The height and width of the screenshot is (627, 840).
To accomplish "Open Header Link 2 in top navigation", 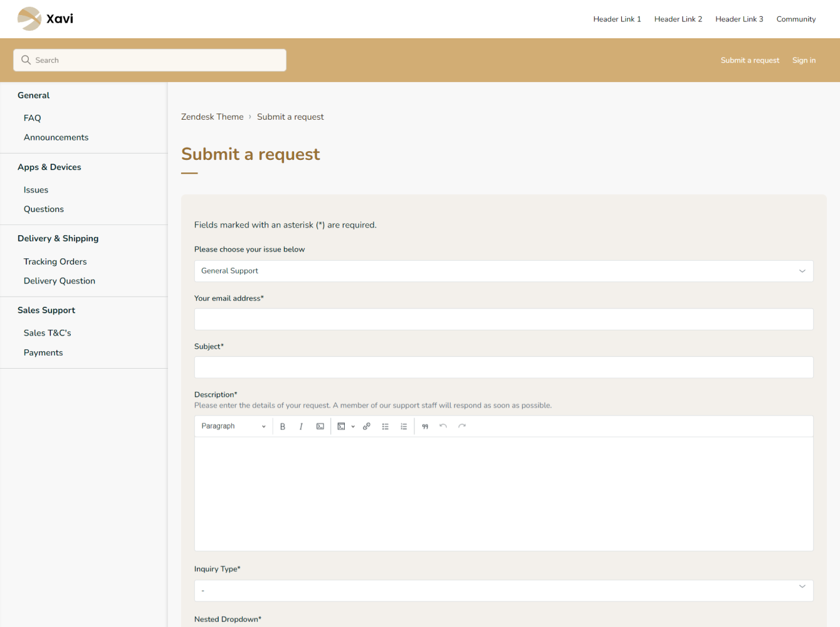I will pos(678,19).
